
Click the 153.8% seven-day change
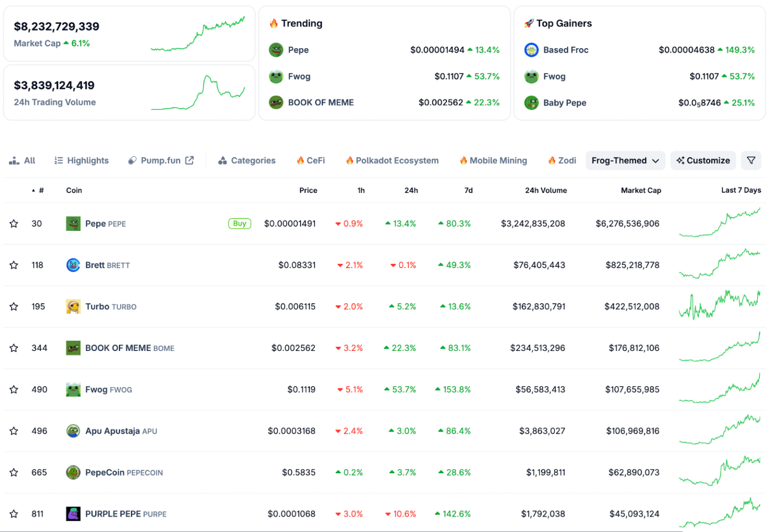coord(453,389)
